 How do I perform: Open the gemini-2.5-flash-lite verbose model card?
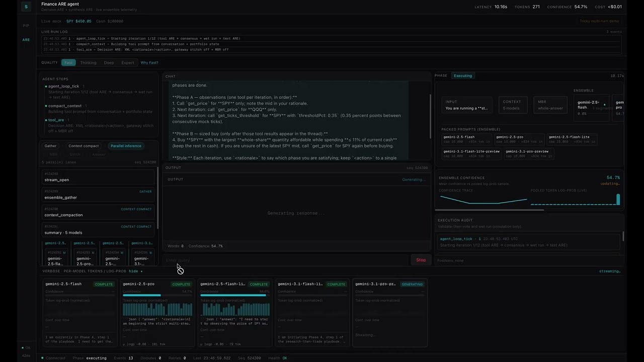235,313
